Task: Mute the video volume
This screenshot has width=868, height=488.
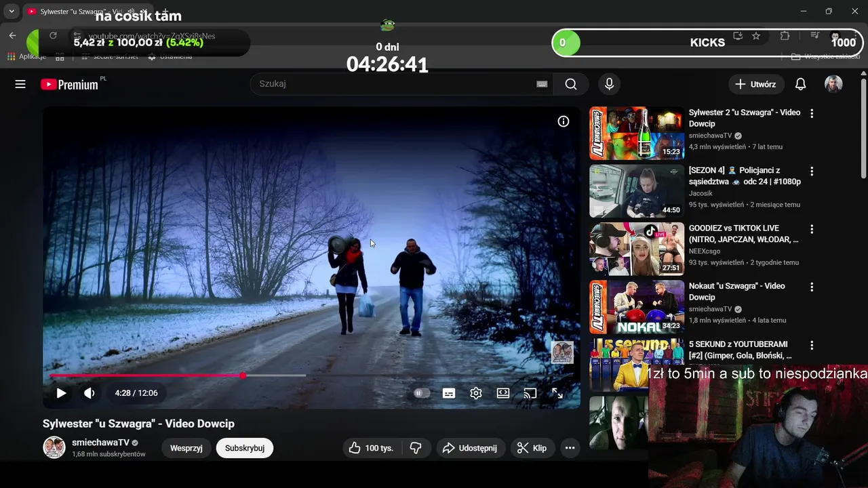Action: [89, 393]
